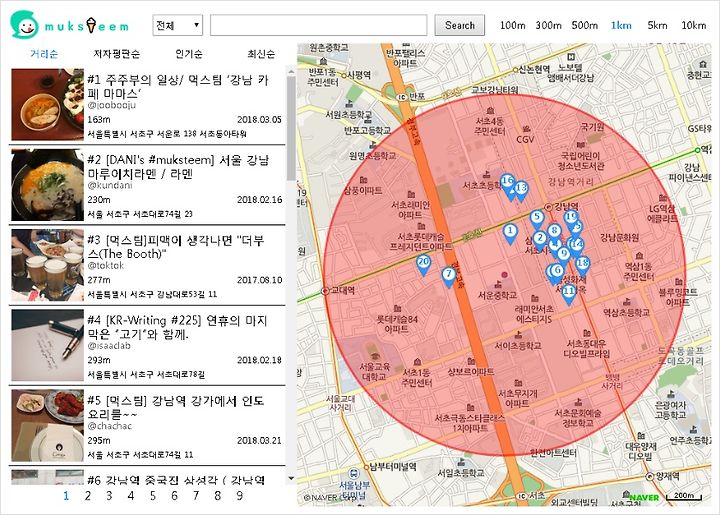Open thumbnail of post #3 The Booth
Viewport: 720px width, 515px height.
tap(48, 265)
